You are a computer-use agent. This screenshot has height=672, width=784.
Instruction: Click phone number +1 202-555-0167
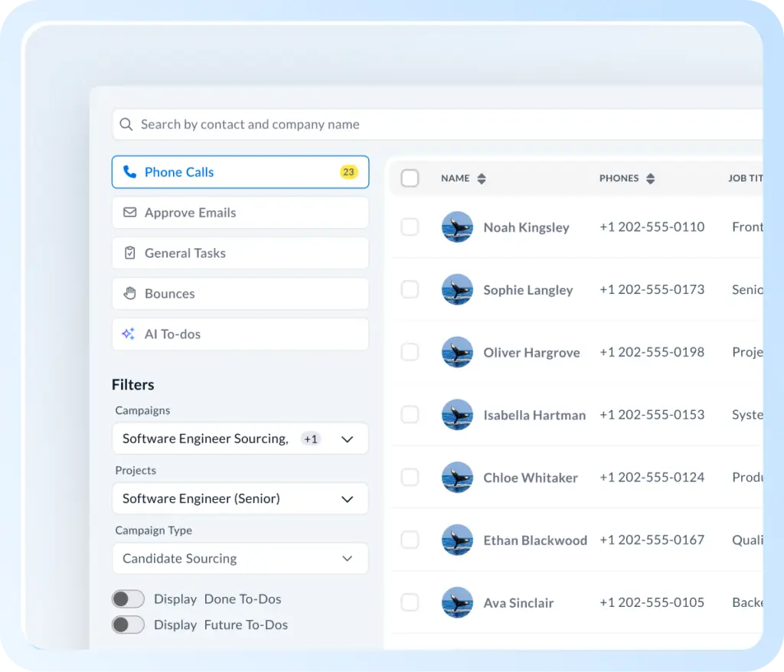[x=652, y=540]
